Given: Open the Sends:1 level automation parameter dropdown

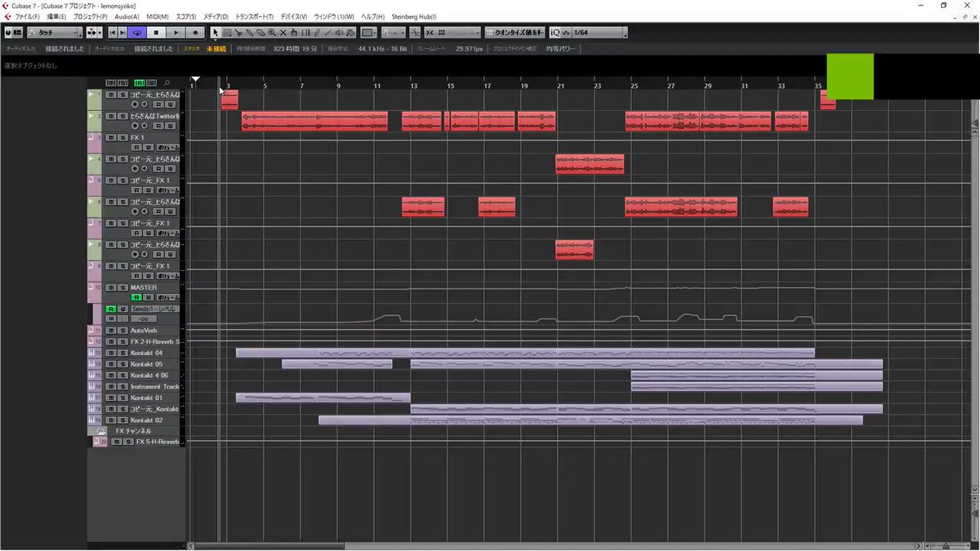Looking at the screenshot, I should click(155, 309).
